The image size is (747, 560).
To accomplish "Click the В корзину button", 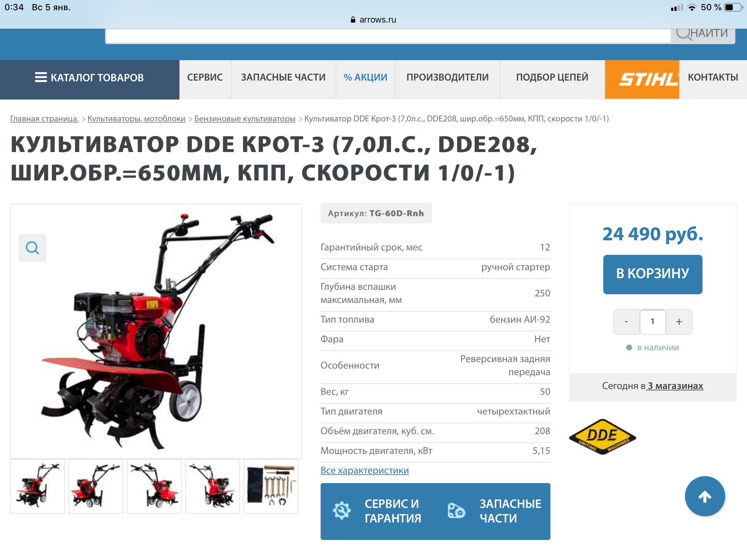I will point(653,274).
